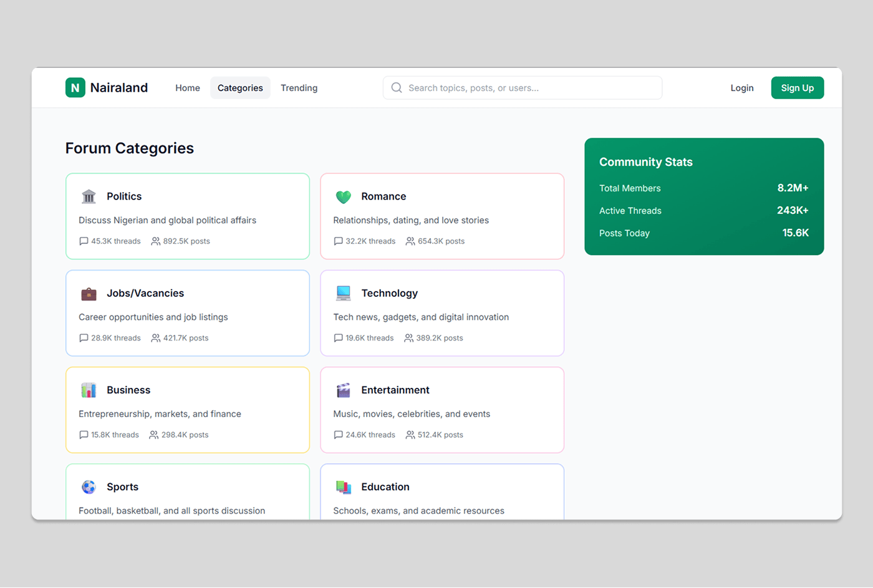Click the Sports soccer ball icon
The width and height of the screenshot is (873, 588).
[x=88, y=487]
